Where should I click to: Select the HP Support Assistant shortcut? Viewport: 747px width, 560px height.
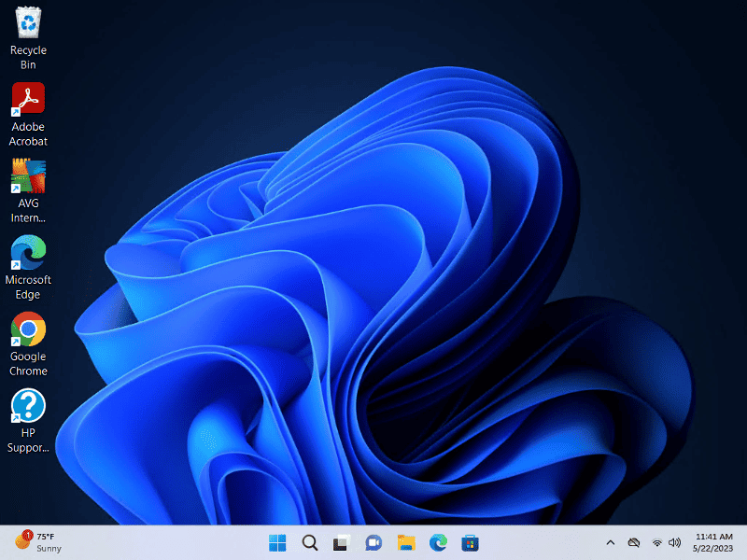point(28,405)
